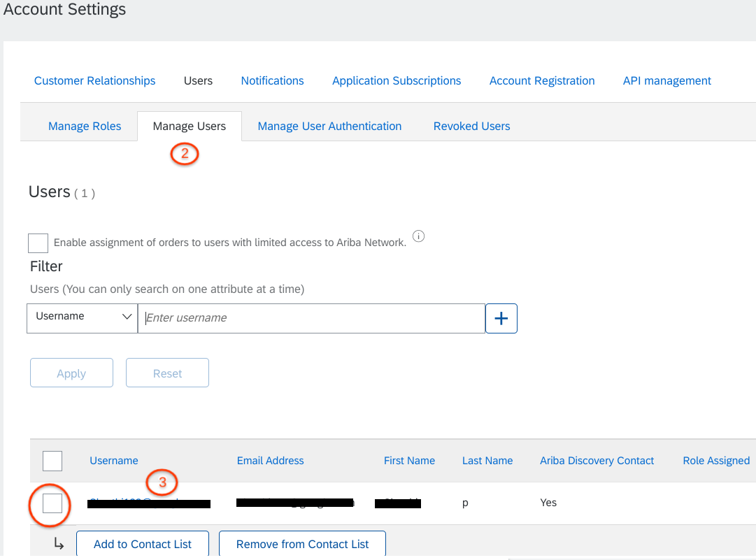756x560 pixels.
Task: Click the arrow icon beside Add to Contact List
Action: (59, 544)
